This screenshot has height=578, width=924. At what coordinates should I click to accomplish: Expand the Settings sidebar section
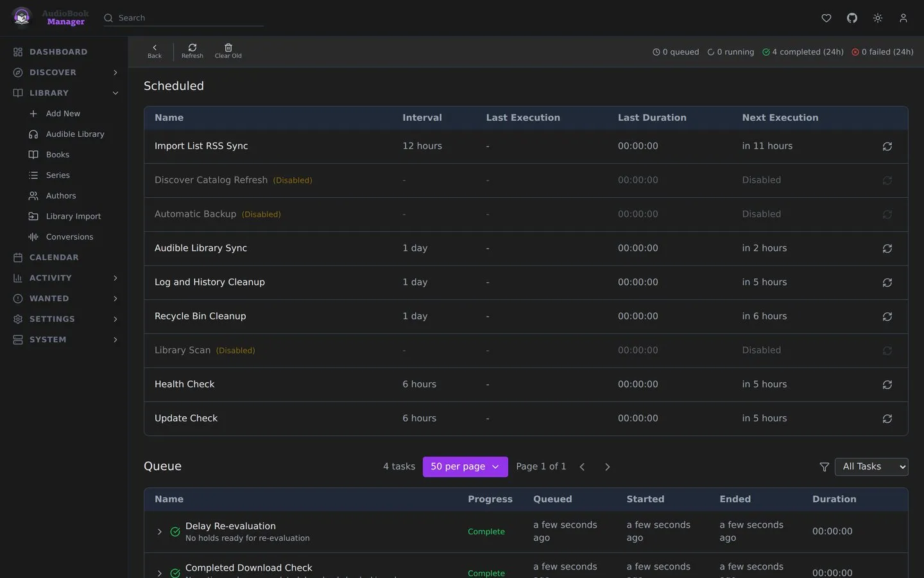116,319
